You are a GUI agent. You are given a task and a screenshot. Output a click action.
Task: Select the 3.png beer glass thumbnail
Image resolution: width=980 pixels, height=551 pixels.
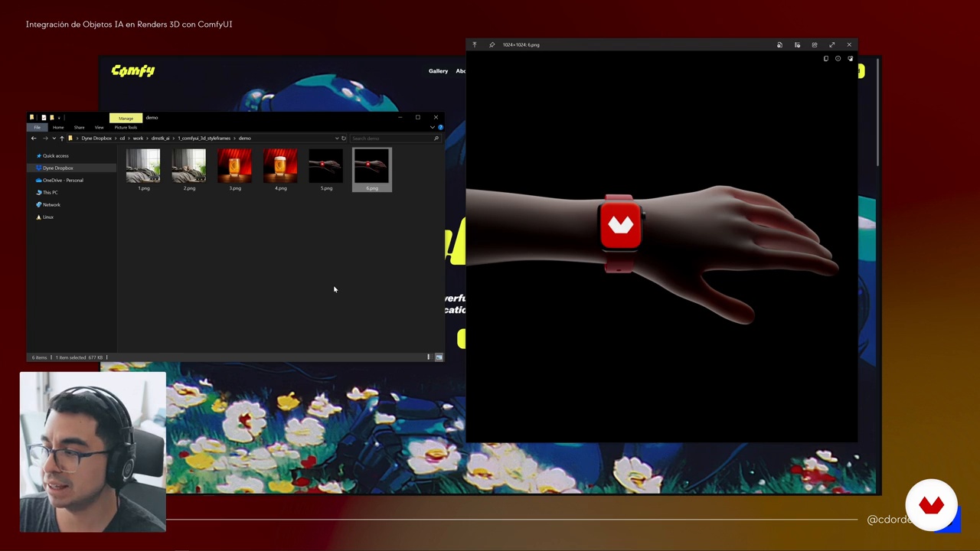point(235,166)
